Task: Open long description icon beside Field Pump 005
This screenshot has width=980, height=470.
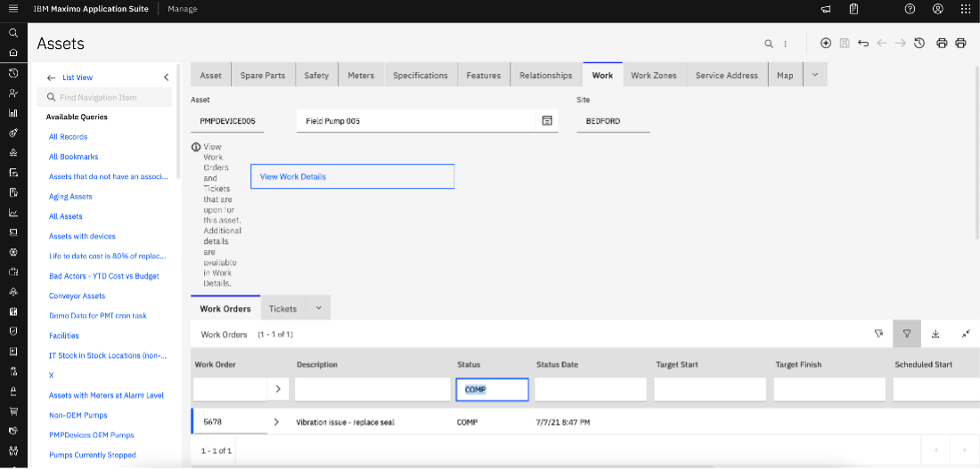Action: click(547, 121)
